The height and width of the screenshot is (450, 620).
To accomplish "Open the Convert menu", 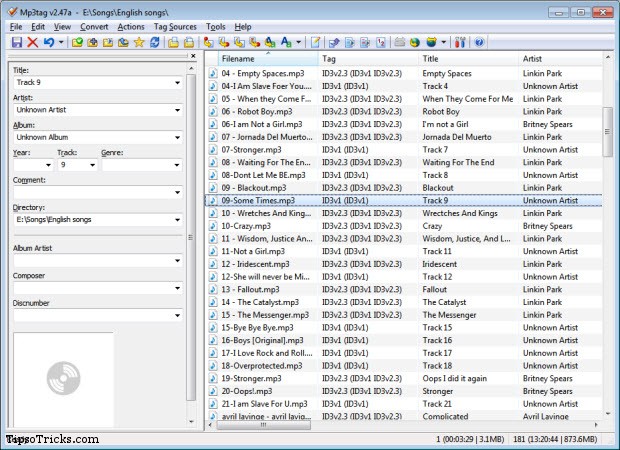I will pyautogui.click(x=94, y=27).
